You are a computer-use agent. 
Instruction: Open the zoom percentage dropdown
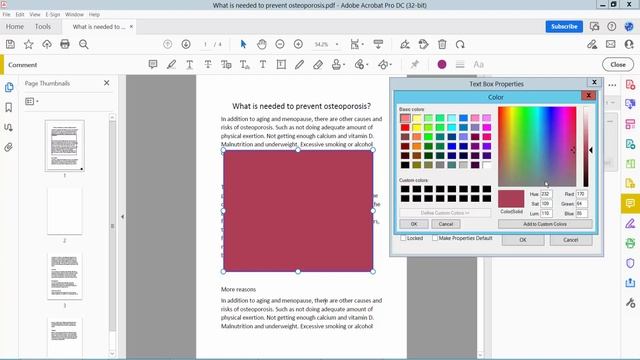point(337,44)
